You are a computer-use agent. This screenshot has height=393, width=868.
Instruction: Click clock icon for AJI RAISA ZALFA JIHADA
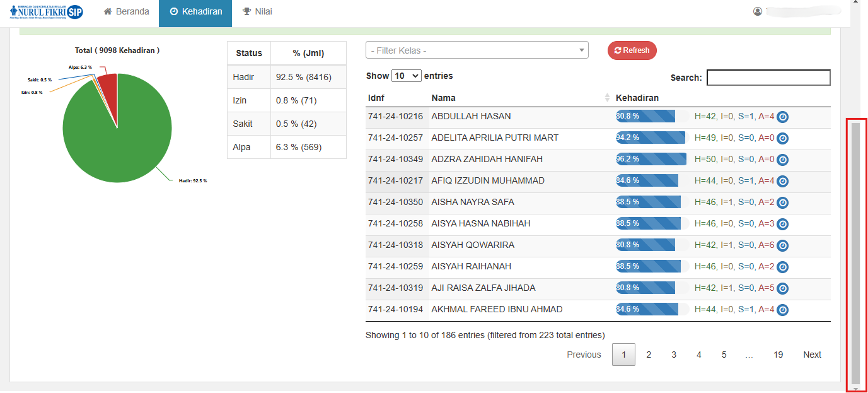(x=782, y=288)
